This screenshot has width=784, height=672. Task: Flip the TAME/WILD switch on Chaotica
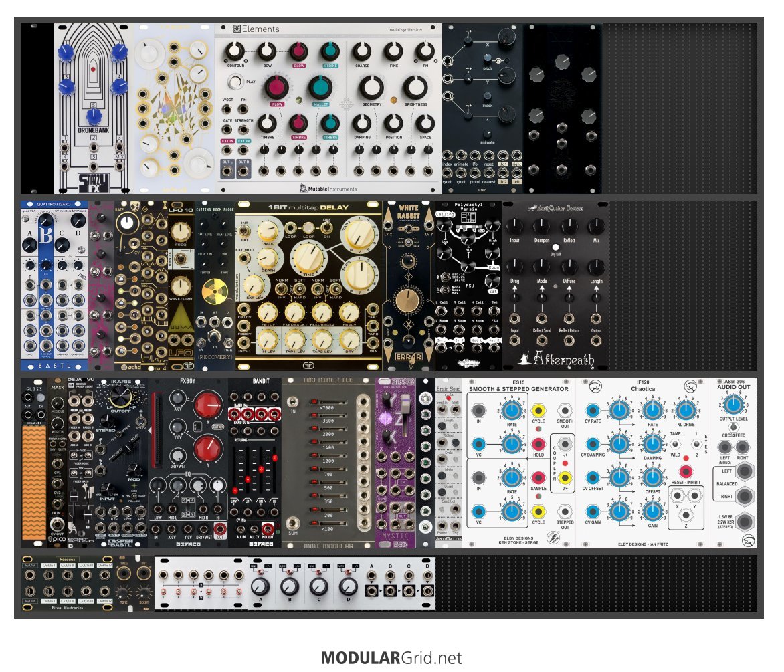676,444
